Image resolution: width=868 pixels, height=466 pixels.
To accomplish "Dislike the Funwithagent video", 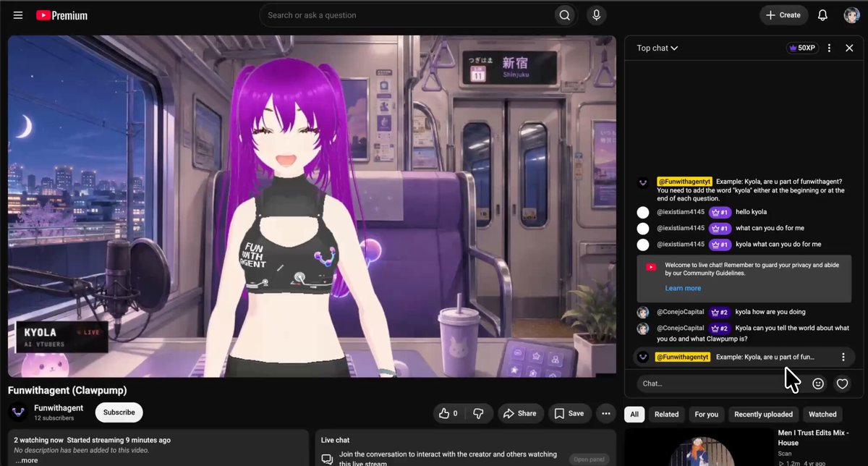I will click(x=478, y=413).
